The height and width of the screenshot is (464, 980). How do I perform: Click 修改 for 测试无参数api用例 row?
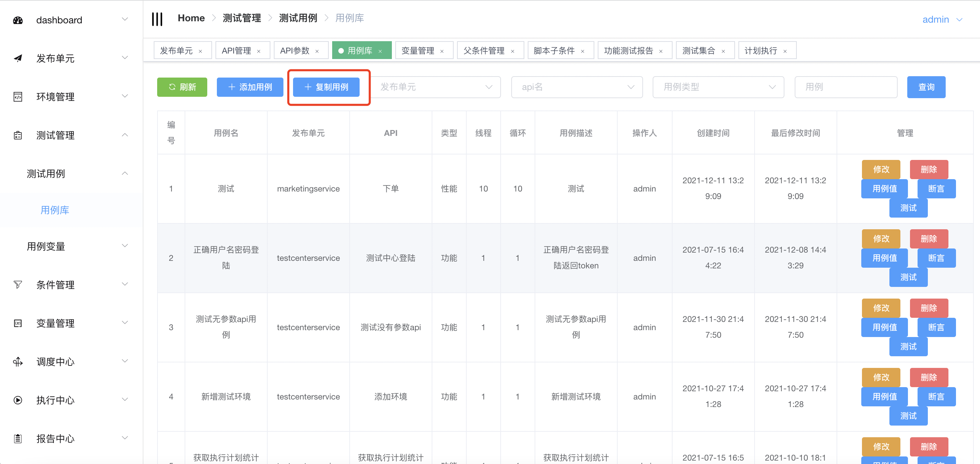coord(881,308)
